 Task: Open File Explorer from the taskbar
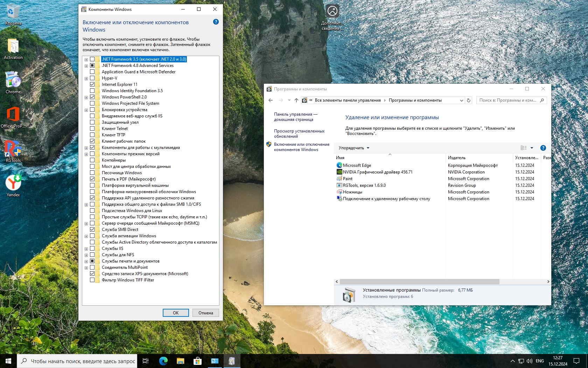(180, 361)
